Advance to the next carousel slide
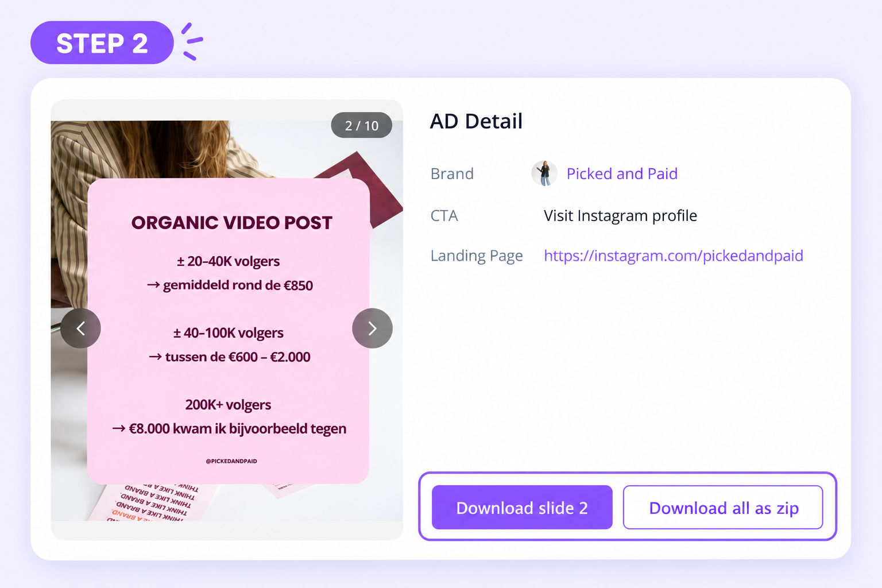Screen dimensions: 882x588 pyautogui.click(x=372, y=328)
